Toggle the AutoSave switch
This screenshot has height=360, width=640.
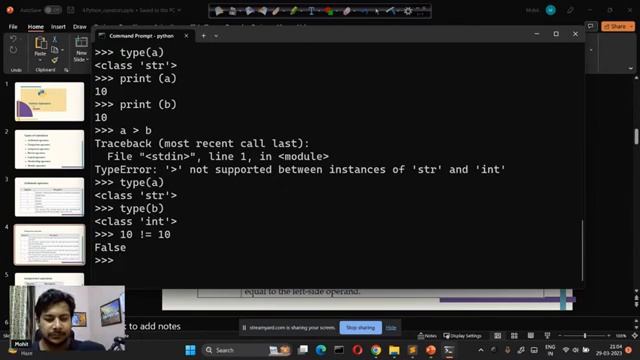coord(53,10)
